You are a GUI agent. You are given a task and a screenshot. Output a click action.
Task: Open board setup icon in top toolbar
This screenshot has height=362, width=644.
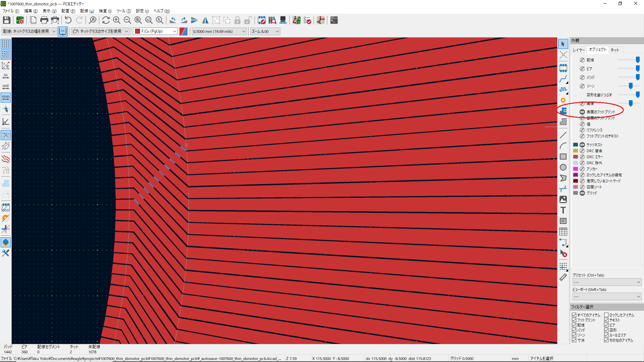20,20
